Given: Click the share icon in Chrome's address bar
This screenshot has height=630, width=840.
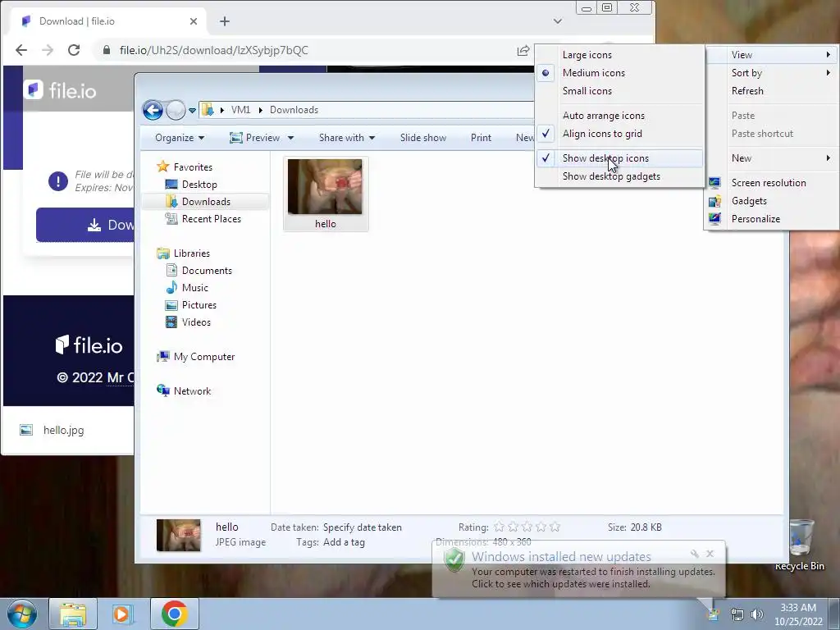Looking at the screenshot, I should tap(523, 50).
